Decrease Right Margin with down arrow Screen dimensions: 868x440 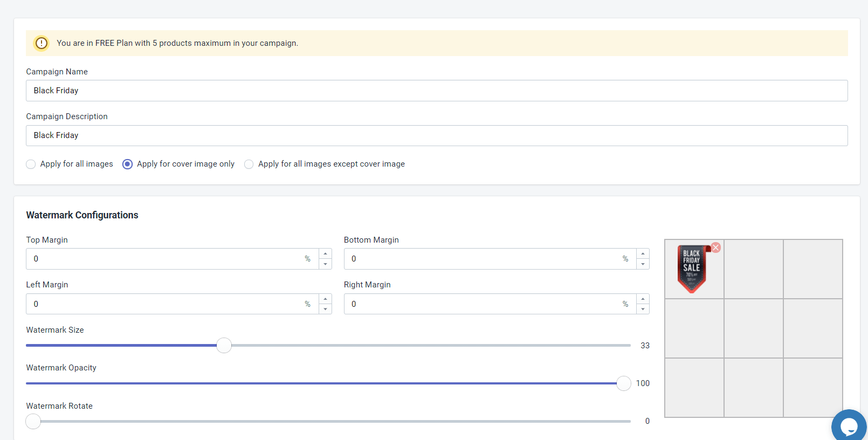pyautogui.click(x=643, y=310)
